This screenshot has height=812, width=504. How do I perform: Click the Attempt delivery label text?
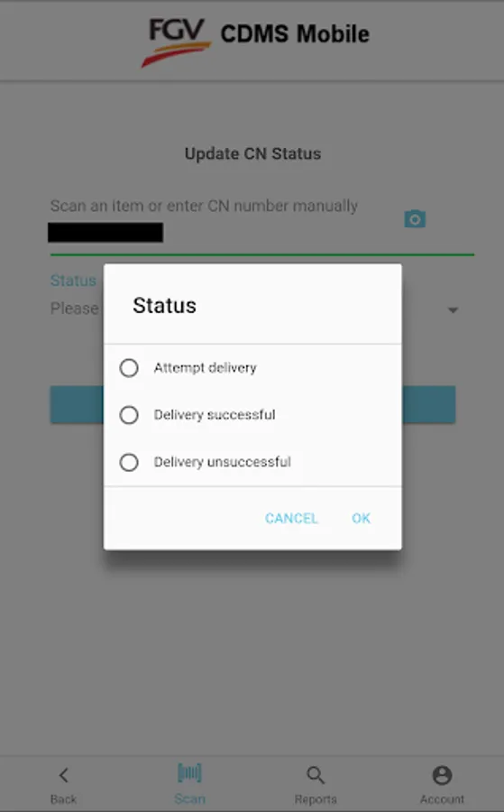(x=205, y=368)
